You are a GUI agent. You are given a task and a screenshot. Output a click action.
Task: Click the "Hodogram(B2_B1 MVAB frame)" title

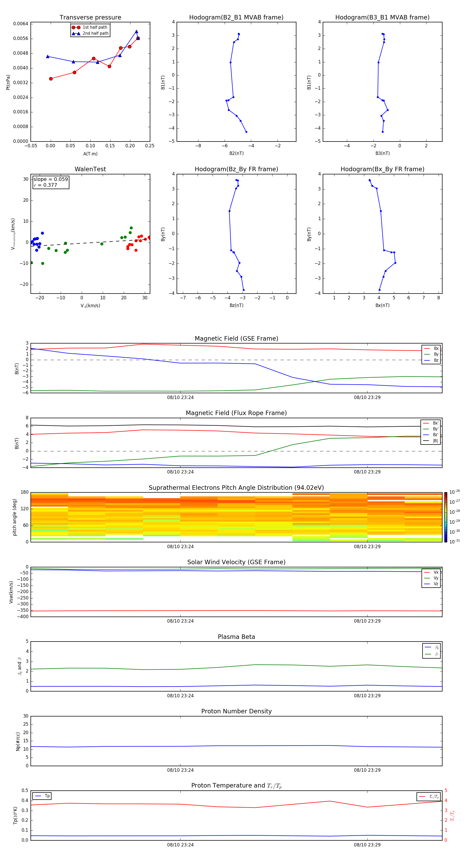coord(236,17)
